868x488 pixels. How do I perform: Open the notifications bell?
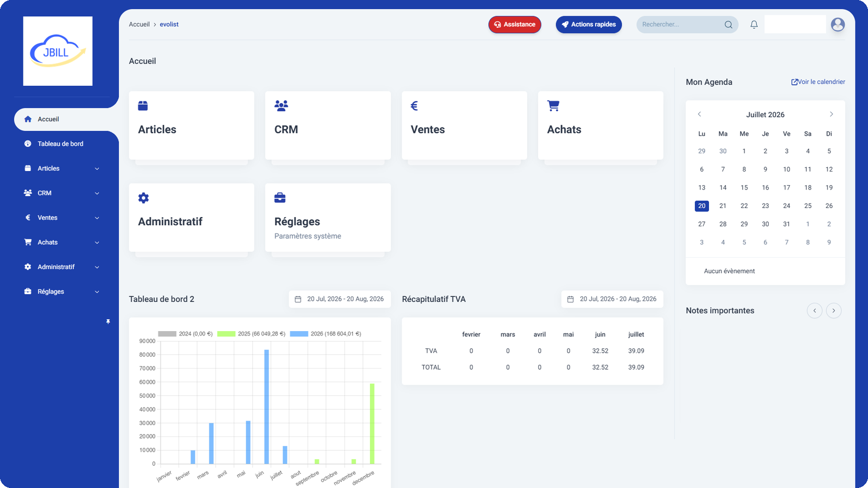[754, 24]
